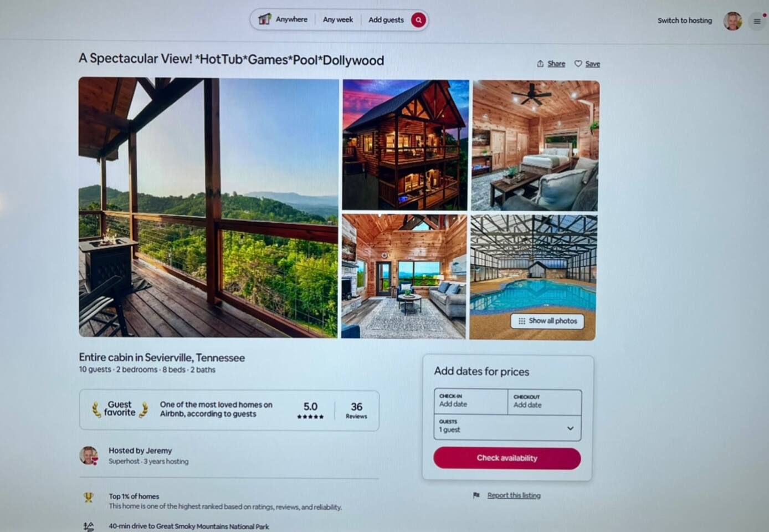The image size is (769, 532).
Task: Select Any week in search bar
Action: point(338,20)
